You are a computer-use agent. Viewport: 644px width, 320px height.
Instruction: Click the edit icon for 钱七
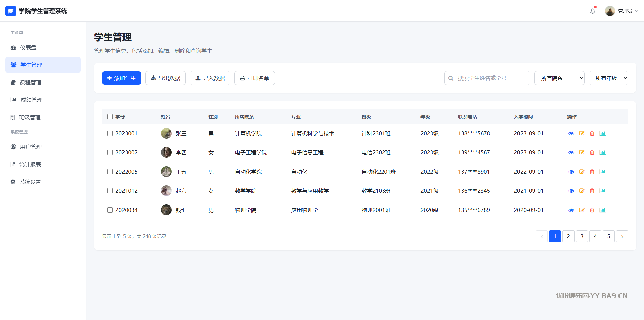pos(582,210)
